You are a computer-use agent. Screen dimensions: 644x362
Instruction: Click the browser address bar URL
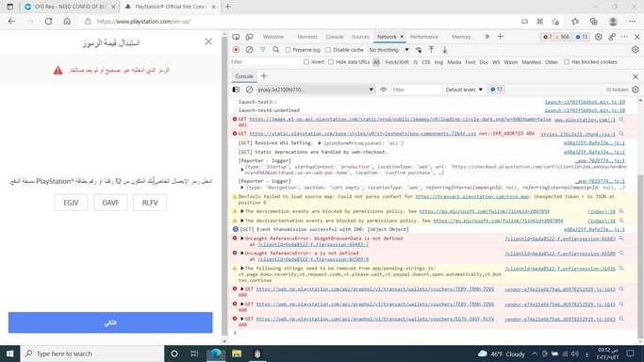coord(143,22)
